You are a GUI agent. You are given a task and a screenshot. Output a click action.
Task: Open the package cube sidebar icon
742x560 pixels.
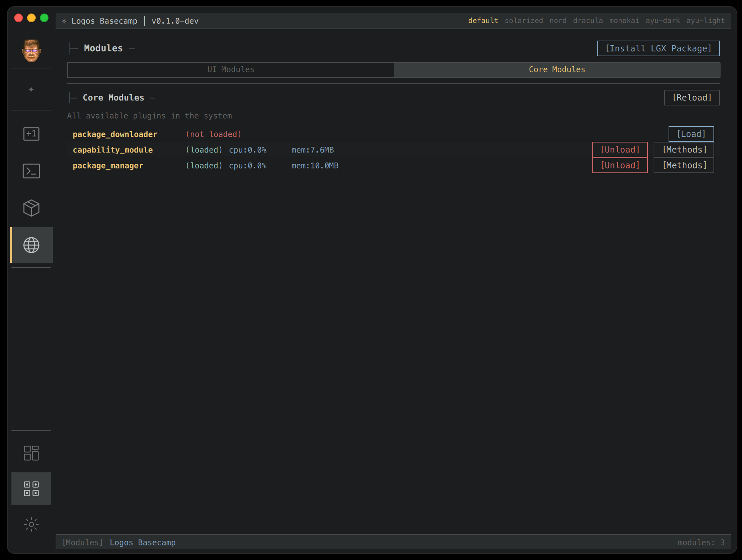31,208
